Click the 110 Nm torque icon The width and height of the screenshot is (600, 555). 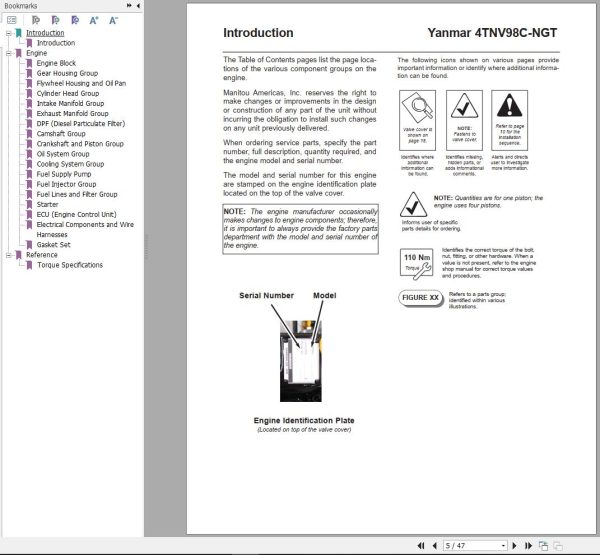click(x=417, y=264)
